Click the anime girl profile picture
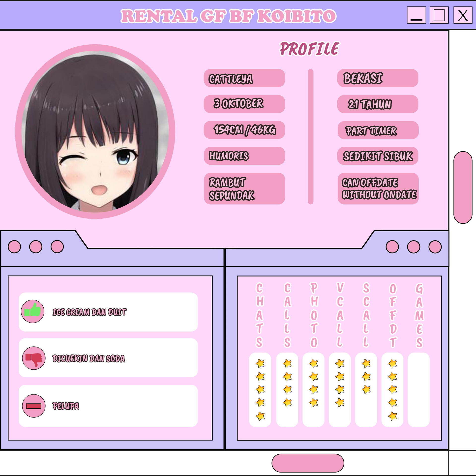Image resolution: width=476 pixels, height=476 pixels. point(95,131)
